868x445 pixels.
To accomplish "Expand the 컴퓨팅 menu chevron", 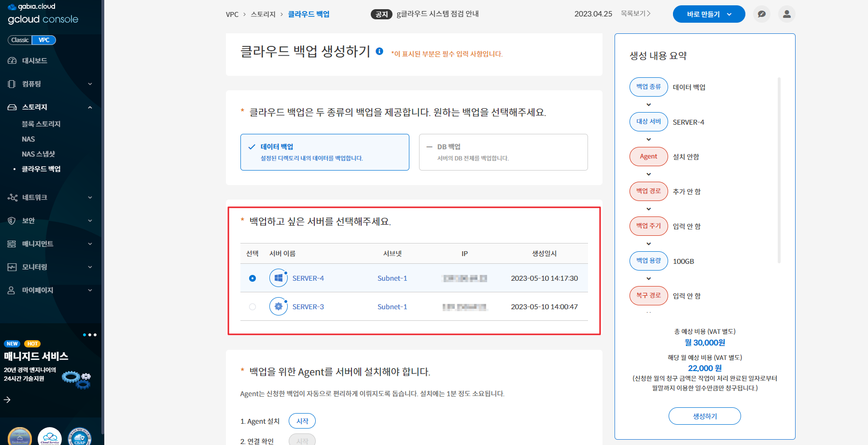I will (90, 84).
